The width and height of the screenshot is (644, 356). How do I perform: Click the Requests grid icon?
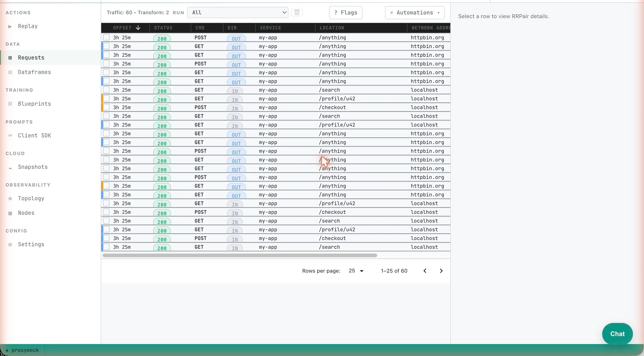click(x=10, y=58)
